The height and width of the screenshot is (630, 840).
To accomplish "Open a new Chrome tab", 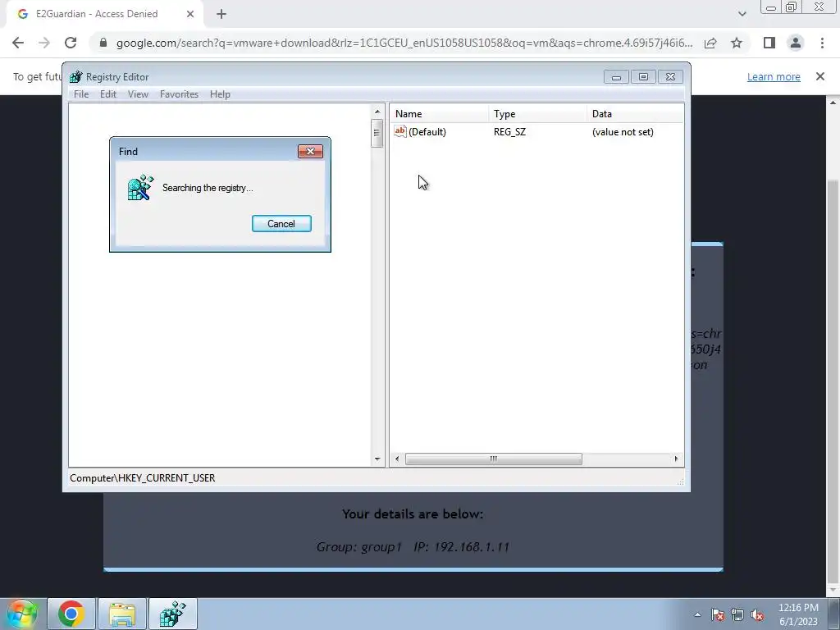I will pos(221,14).
